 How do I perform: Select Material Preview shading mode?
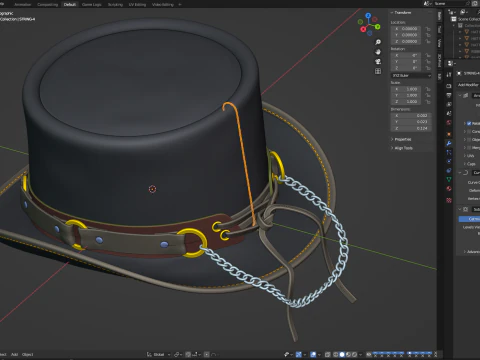tap(348, 354)
